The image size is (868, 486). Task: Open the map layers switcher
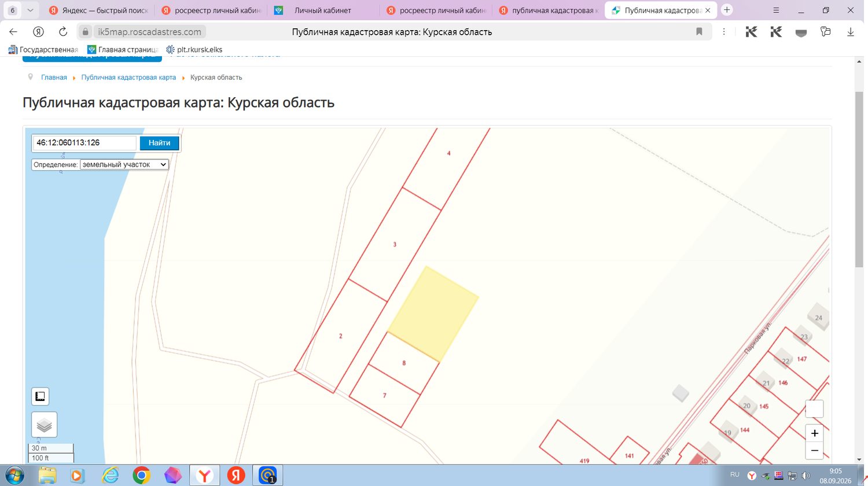pyautogui.click(x=45, y=425)
